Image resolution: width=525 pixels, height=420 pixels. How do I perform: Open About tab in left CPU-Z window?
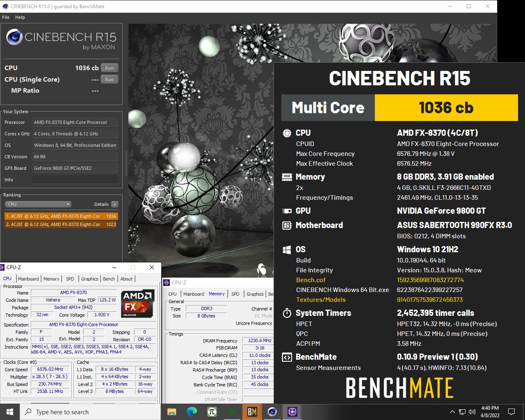click(126, 279)
